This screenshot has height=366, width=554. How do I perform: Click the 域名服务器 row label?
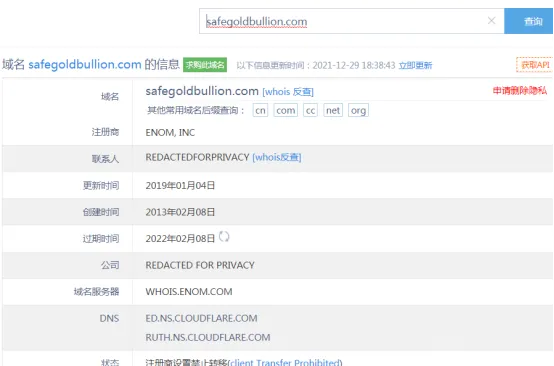point(96,292)
